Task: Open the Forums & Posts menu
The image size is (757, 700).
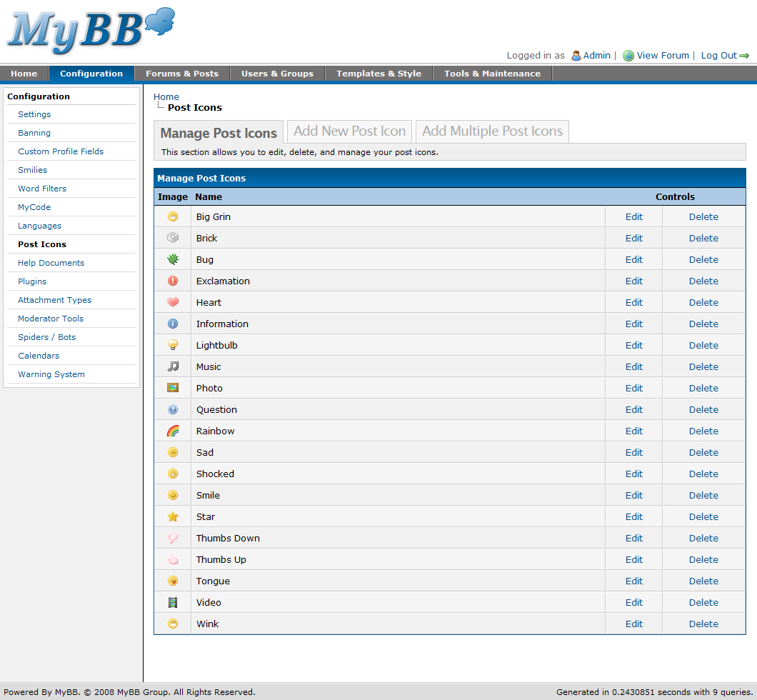Action: [182, 73]
